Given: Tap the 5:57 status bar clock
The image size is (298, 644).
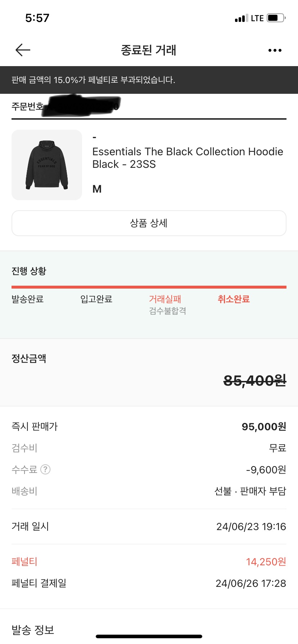Looking at the screenshot, I should (x=37, y=18).
